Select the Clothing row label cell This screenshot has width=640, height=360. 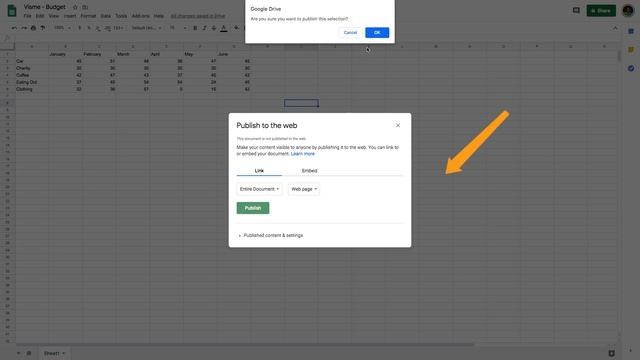click(32, 89)
